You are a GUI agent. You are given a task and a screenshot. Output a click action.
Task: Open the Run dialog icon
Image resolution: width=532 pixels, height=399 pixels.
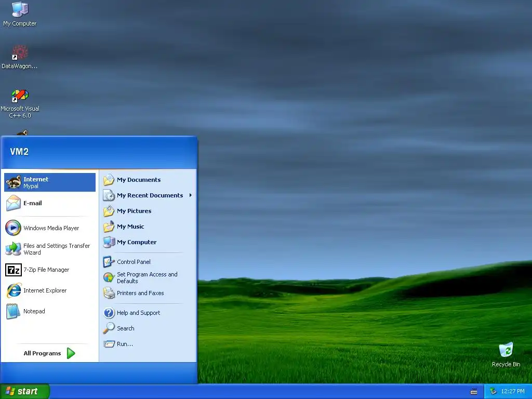pyautogui.click(x=109, y=344)
